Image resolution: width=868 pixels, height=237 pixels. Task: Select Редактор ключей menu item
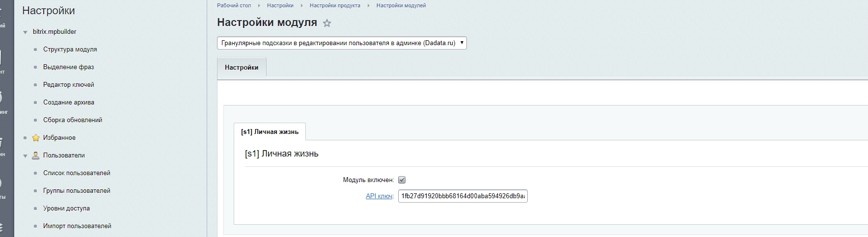click(68, 85)
